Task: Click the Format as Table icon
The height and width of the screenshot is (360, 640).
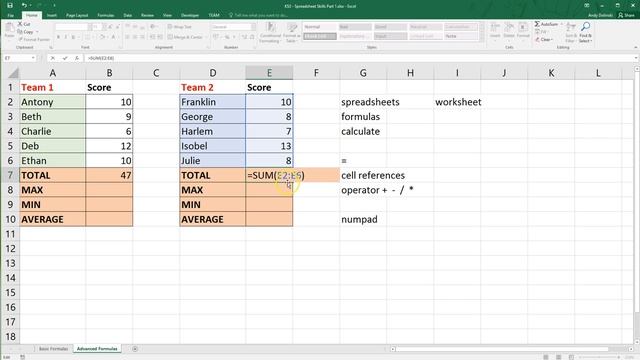Action: click(x=292, y=27)
